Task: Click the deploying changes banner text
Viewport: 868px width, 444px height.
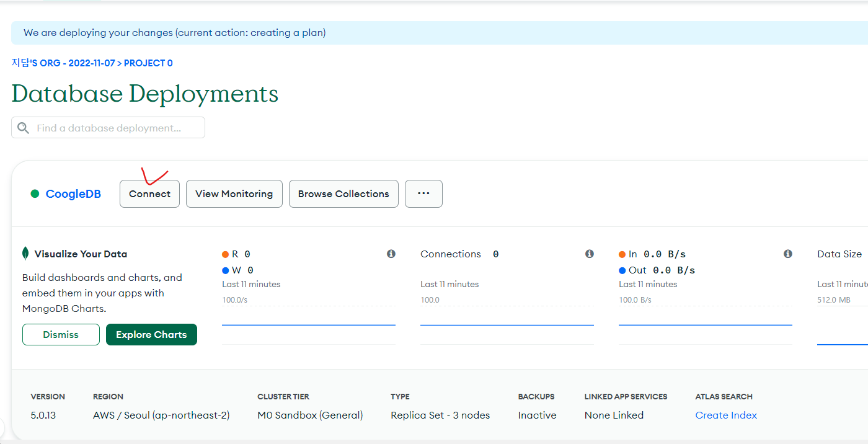Action: (x=175, y=33)
